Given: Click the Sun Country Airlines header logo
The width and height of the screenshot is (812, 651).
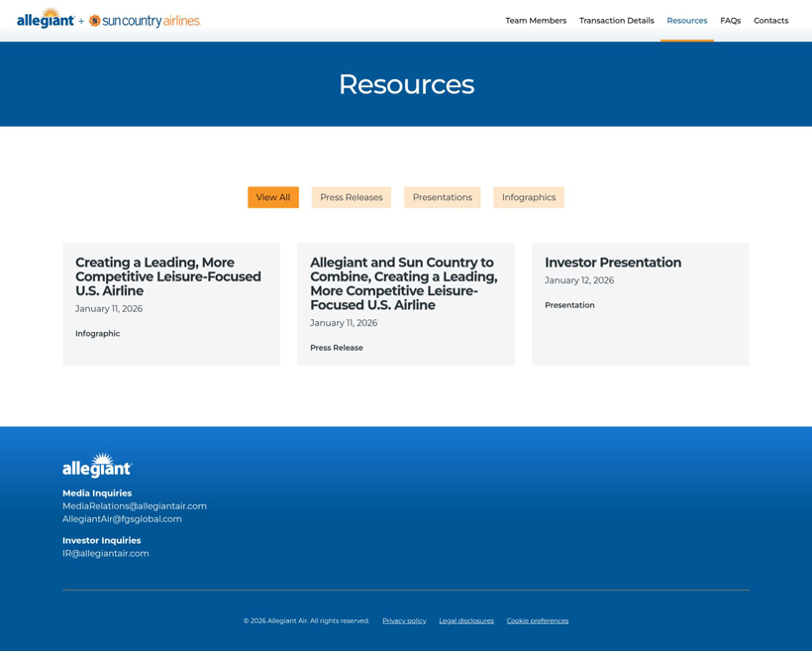Looking at the screenshot, I should tap(145, 21).
